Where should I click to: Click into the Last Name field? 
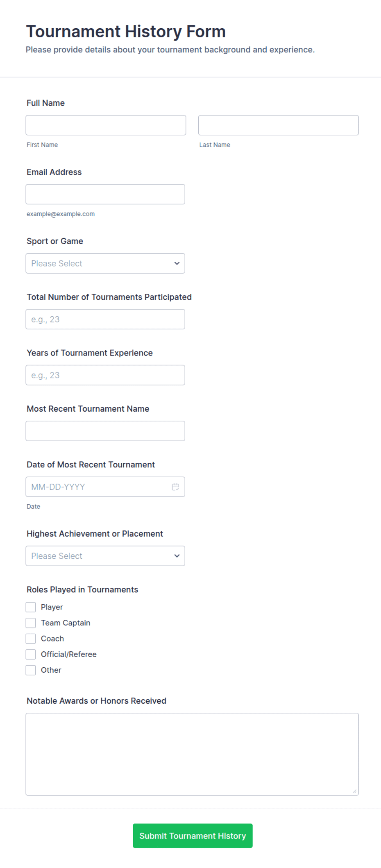click(279, 125)
